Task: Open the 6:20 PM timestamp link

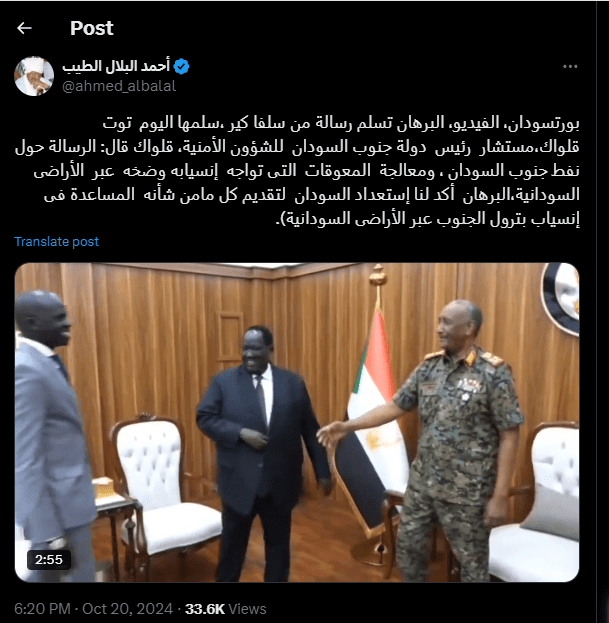Action: click(x=42, y=609)
